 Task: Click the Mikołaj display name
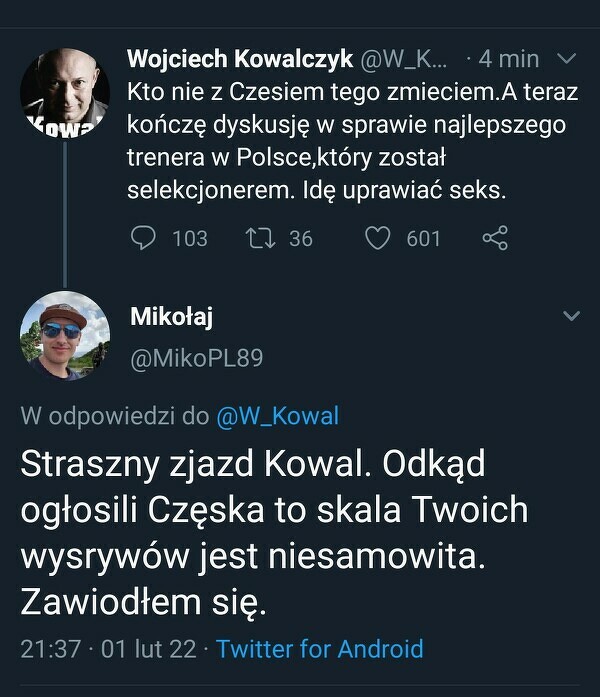pos(172,317)
